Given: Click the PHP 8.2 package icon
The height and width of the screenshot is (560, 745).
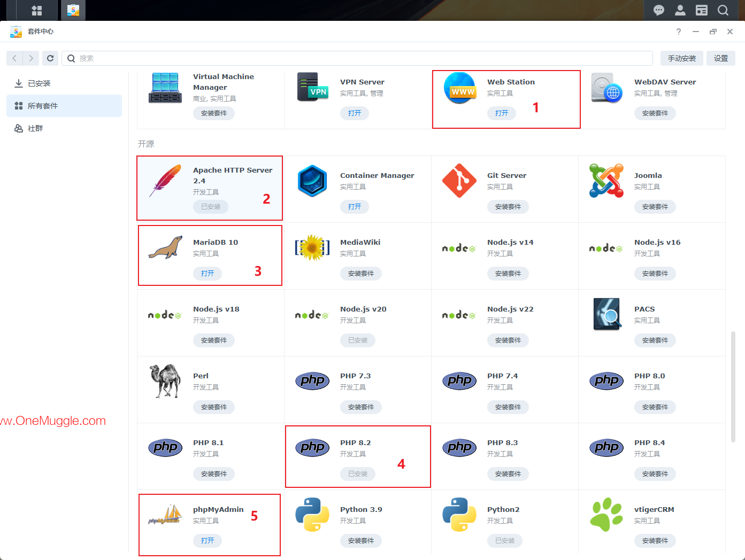Looking at the screenshot, I should click(x=312, y=448).
